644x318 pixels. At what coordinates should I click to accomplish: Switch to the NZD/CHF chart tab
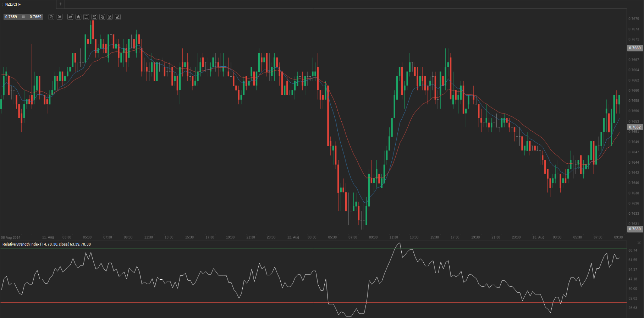(x=13, y=4)
